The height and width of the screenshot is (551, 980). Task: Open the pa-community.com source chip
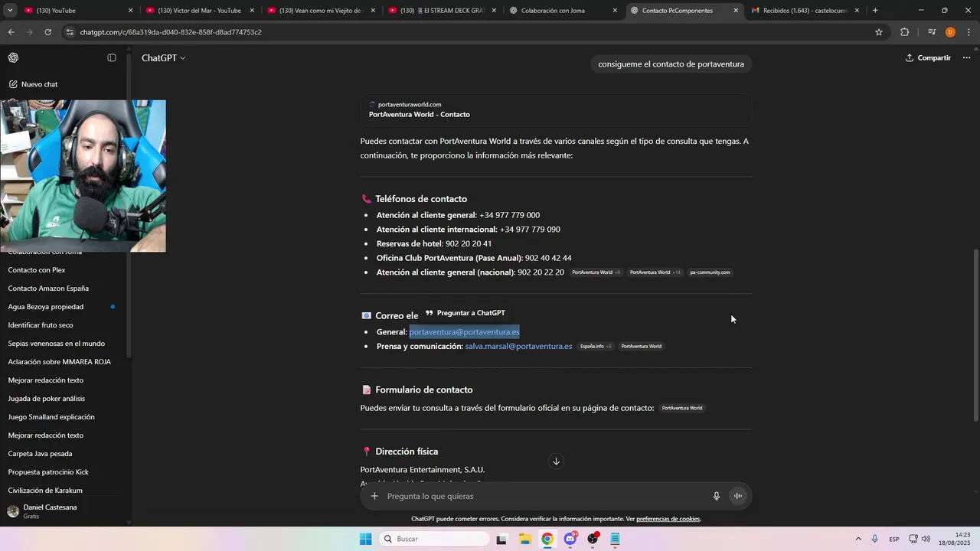[x=710, y=272]
